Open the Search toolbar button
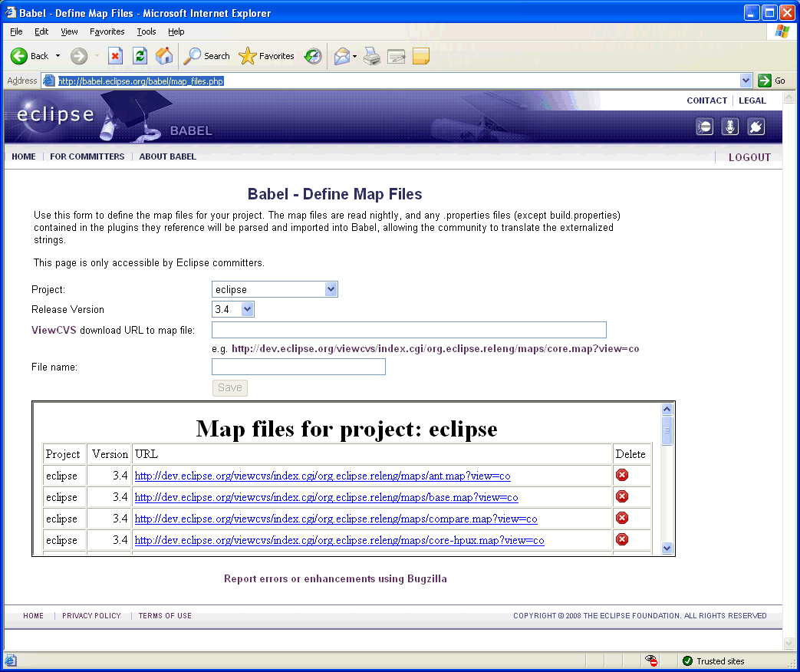Image resolution: width=800 pixels, height=672 pixels. click(x=206, y=56)
